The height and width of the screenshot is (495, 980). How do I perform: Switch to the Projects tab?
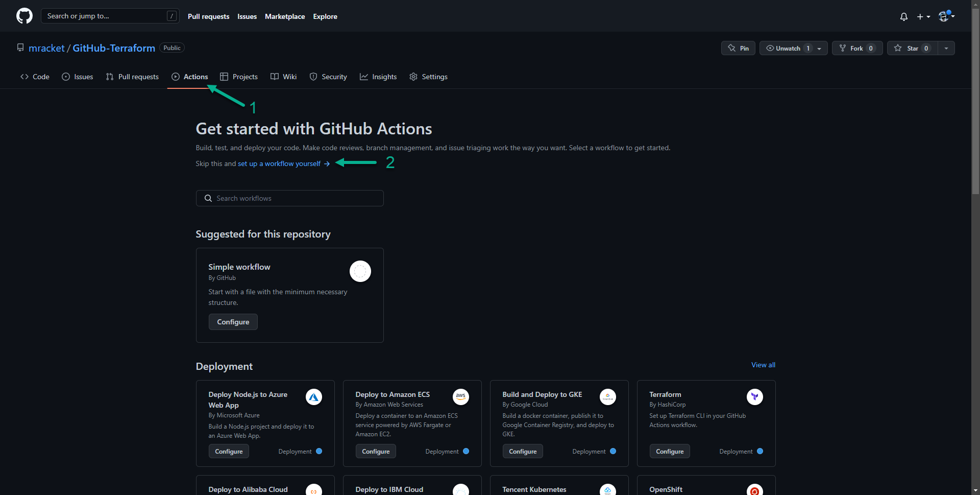click(239, 77)
